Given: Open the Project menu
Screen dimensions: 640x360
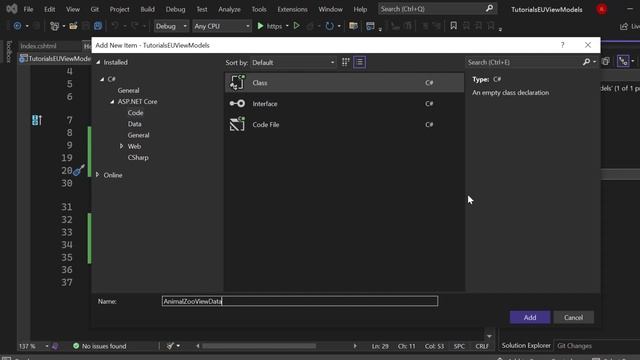Looking at the screenshot, I should [119, 9].
